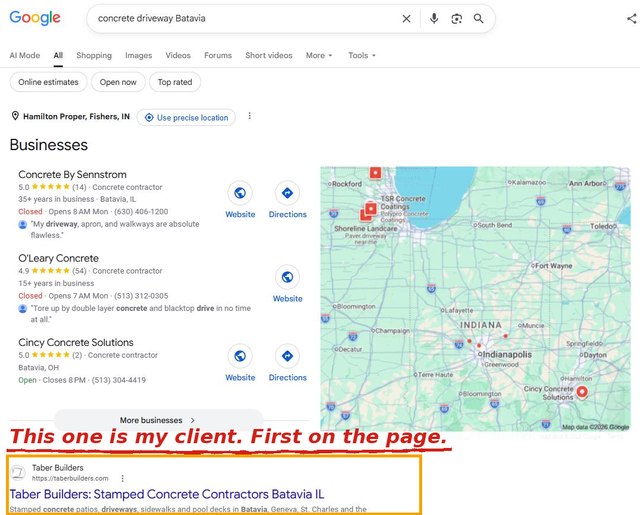
Task: Click the Google logo
Action: pyautogui.click(x=35, y=18)
